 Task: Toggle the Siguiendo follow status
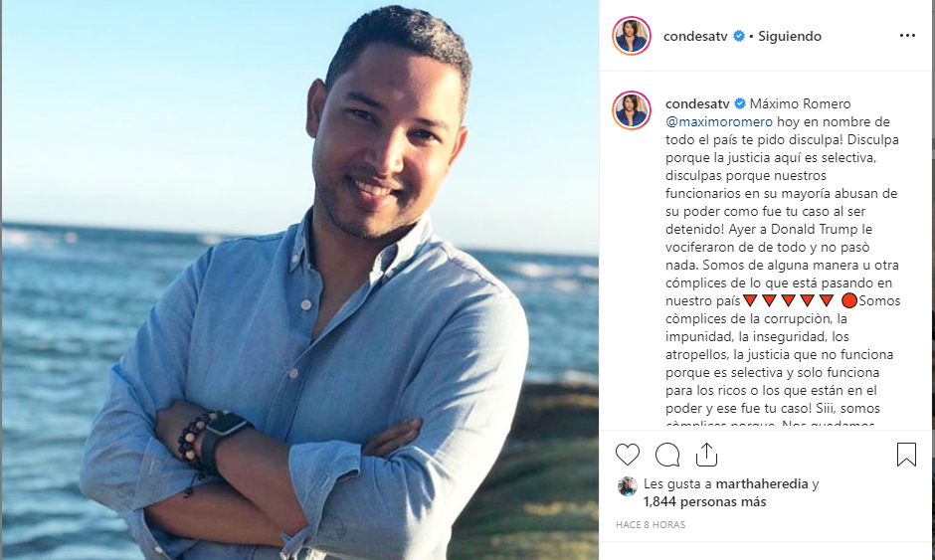790,37
